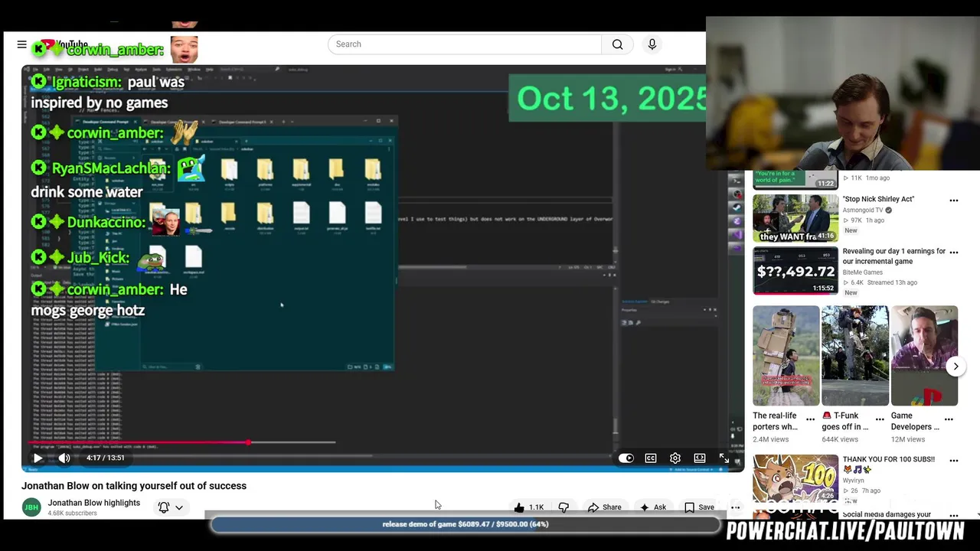Open the Asmongold TV channel
This screenshot has width=980, height=551.
click(863, 210)
